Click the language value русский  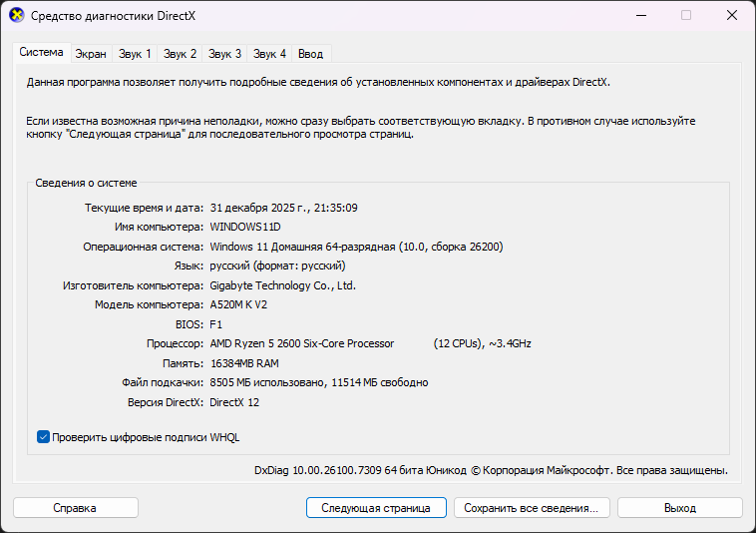click(x=277, y=266)
